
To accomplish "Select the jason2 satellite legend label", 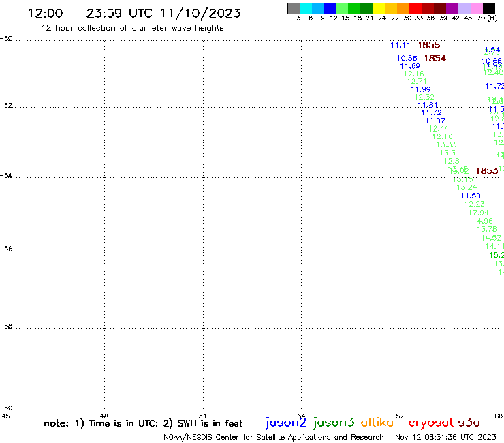I will 286,423.
